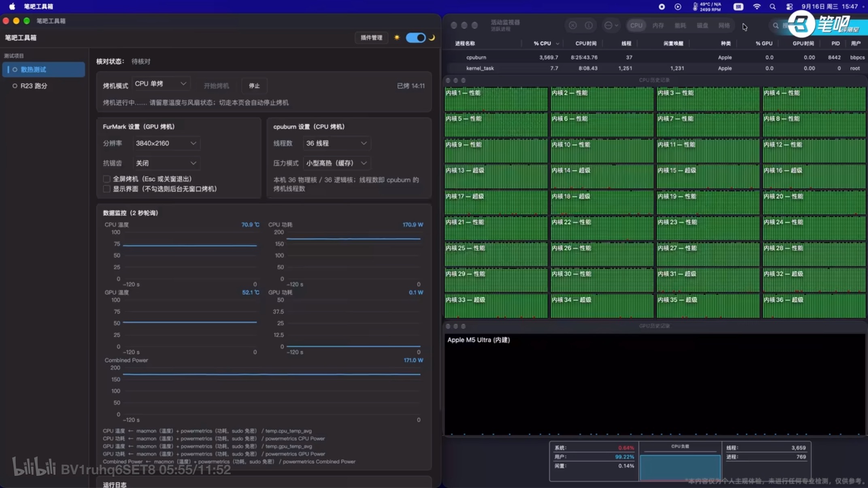Click the process info icon in Activity Monitor

[589, 25]
